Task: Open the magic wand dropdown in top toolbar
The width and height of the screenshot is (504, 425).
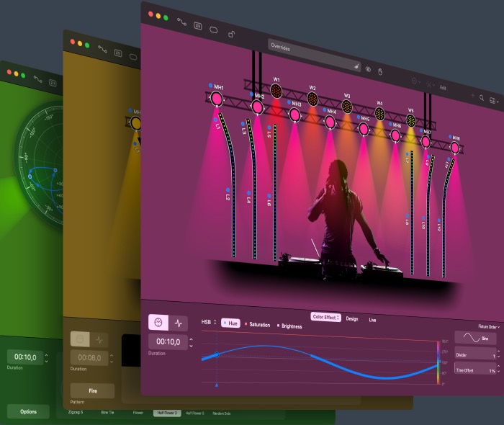Action: click(430, 84)
